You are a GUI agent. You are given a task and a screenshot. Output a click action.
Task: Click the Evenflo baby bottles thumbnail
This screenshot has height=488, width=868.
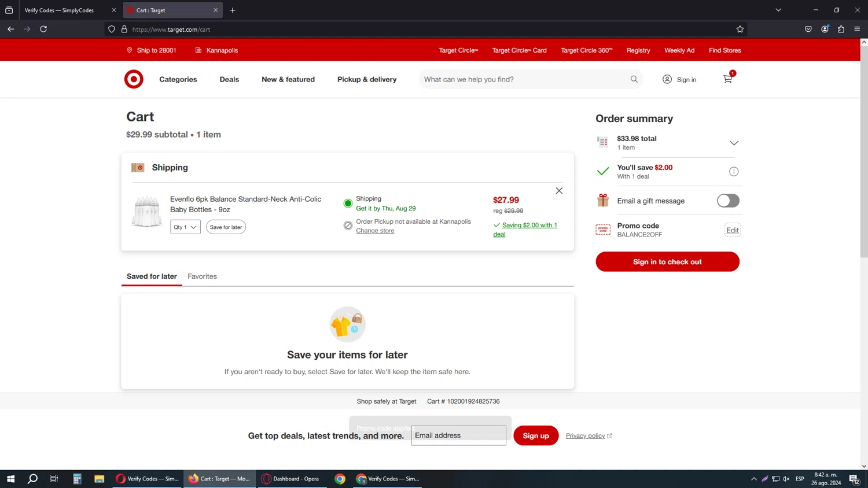click(147, 212)
